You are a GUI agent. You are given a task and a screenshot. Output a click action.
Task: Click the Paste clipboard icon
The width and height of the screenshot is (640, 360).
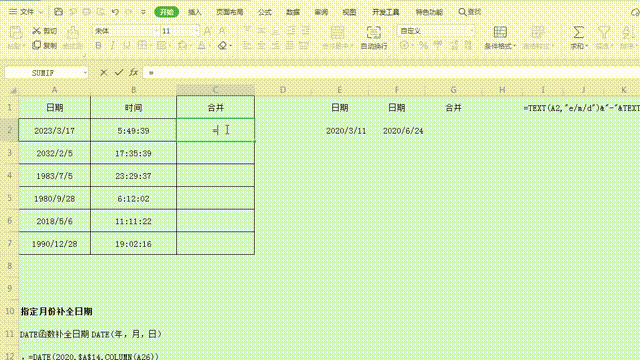(x=16, y=33)
